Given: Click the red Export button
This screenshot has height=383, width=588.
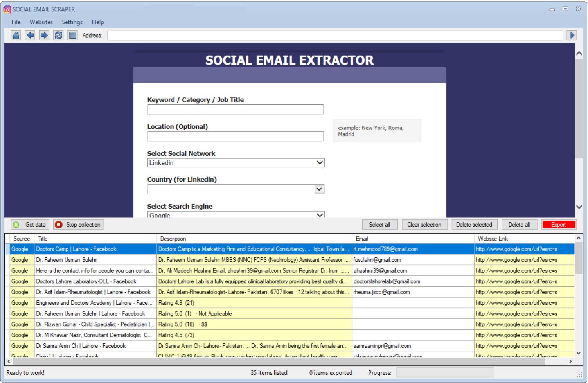Looking at the screenshot, I should (x=558, y=225).
